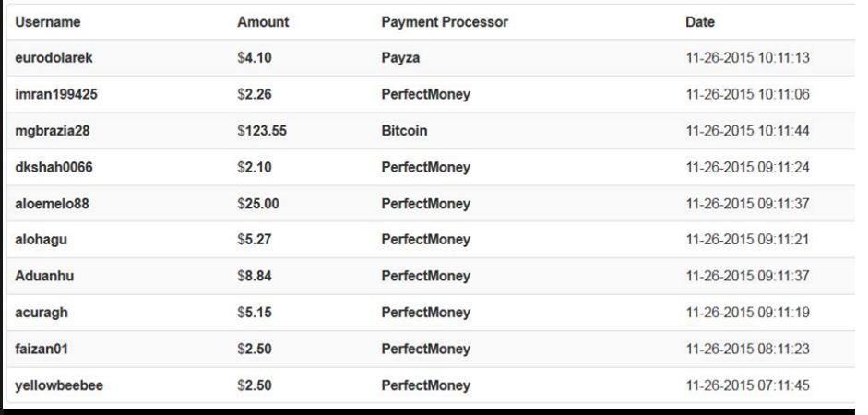Select user acuragh

click(42, 313)
